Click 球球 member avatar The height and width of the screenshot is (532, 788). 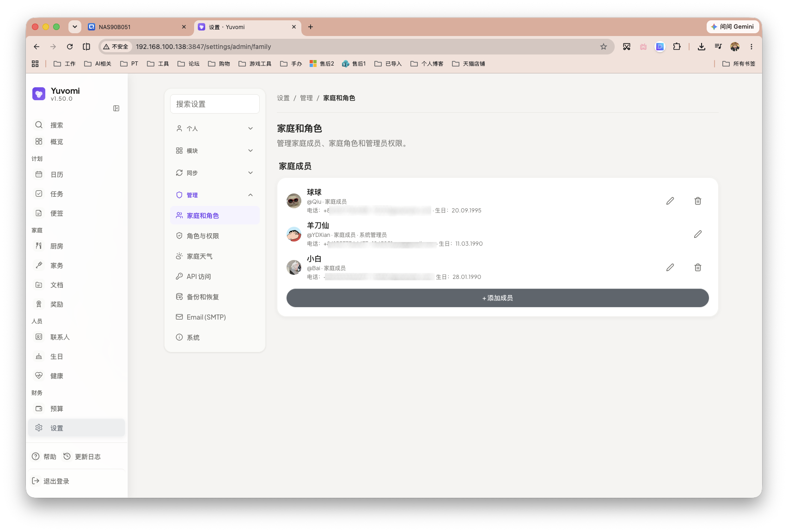click(x=294, y=201)
